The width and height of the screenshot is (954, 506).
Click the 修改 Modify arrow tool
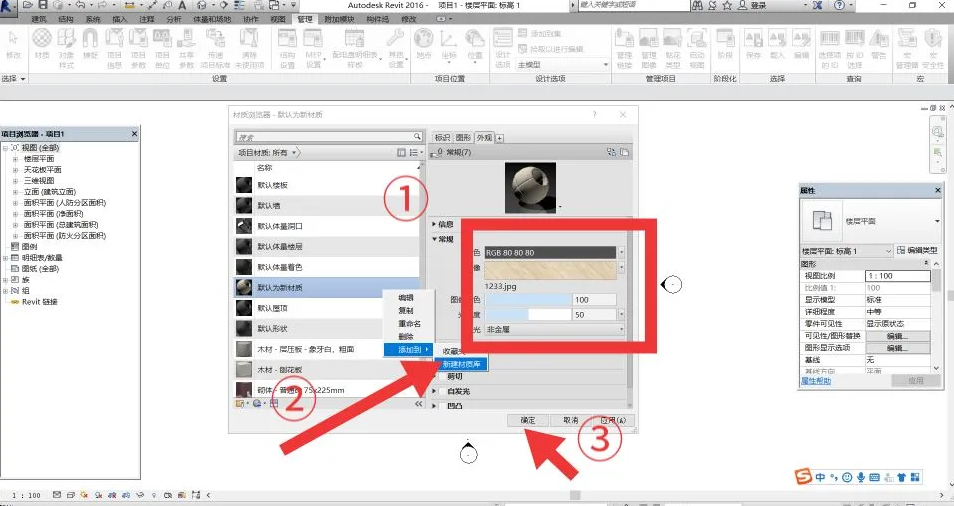point(13,44)
